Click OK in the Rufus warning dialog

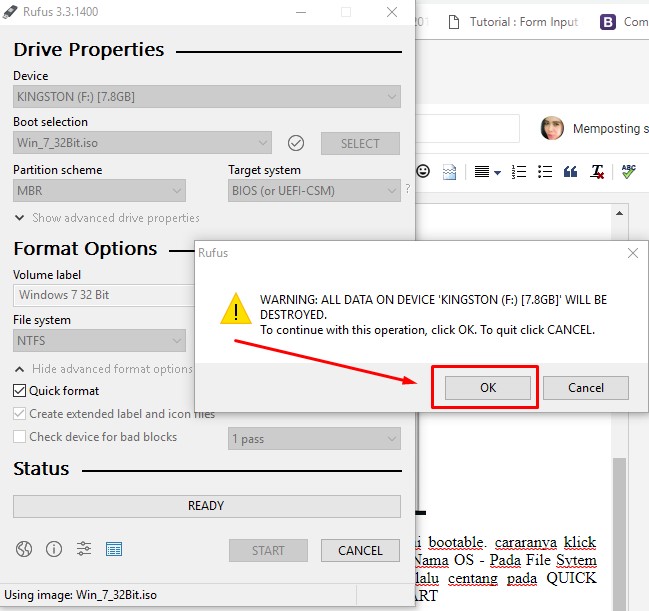(488, 387)
